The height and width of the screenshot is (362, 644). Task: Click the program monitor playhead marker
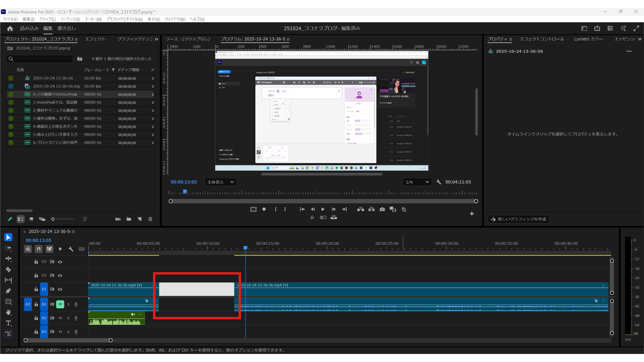(x=185, y=192)
